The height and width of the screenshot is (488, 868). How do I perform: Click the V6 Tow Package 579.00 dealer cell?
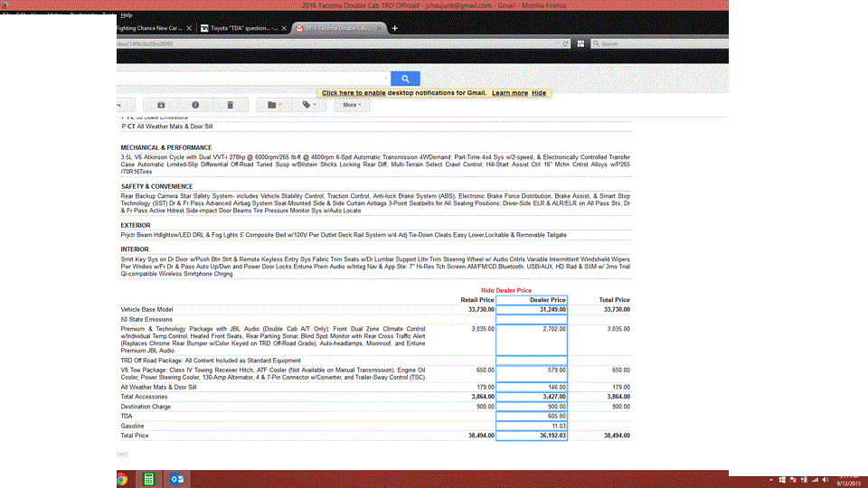pos(532,373)
